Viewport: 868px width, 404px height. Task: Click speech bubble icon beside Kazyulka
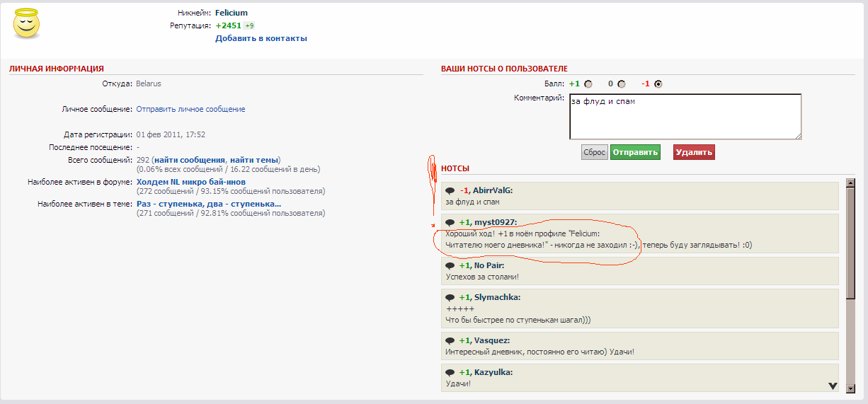pyautogui.click(x=450, y=373)
